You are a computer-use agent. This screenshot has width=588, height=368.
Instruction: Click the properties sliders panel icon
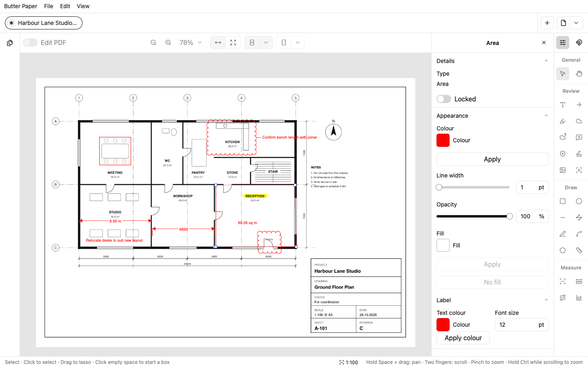pyautogui.click(x=563, y=43)
